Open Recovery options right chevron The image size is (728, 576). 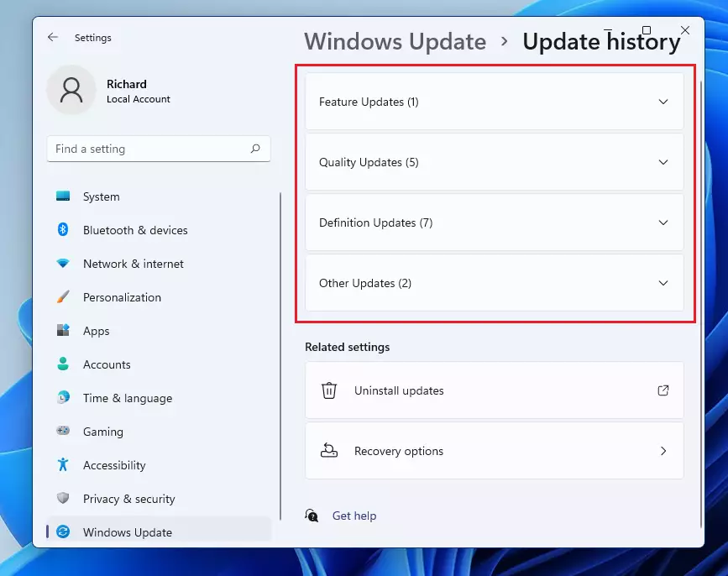[663, 451]
